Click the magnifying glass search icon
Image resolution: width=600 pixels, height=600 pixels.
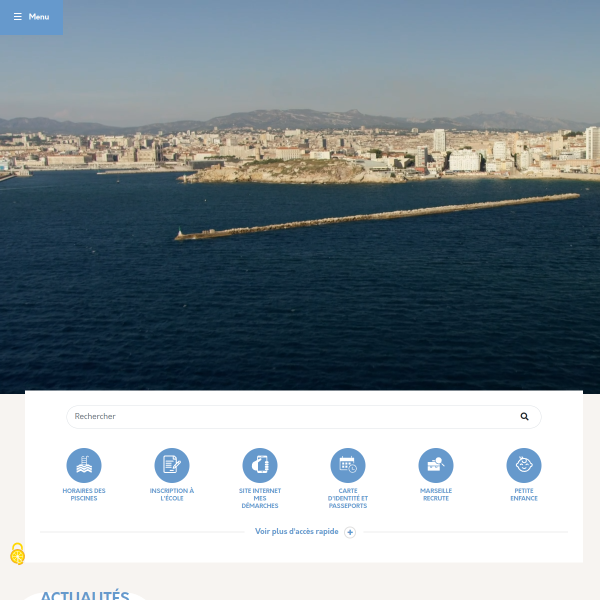[x=524, y=417]
